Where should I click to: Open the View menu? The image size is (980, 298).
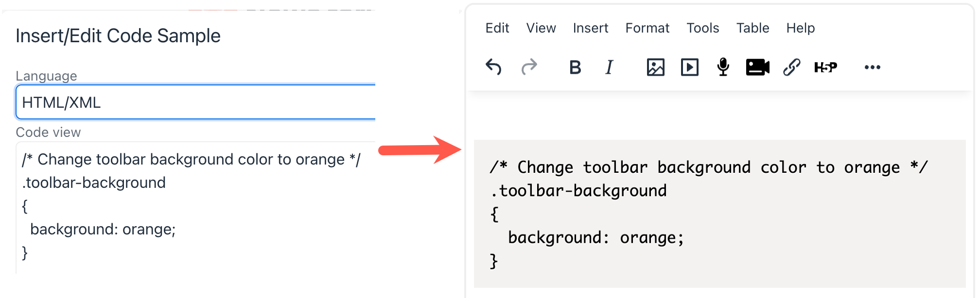coord(541,28)
